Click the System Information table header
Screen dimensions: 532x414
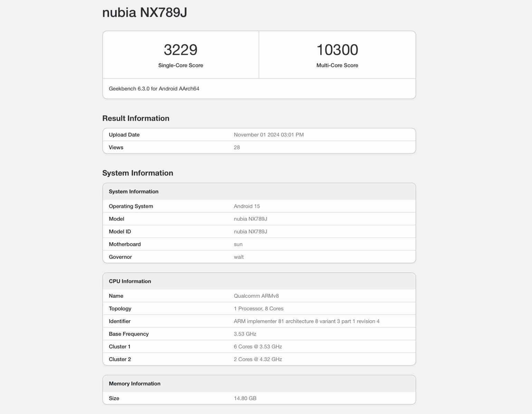134,191
